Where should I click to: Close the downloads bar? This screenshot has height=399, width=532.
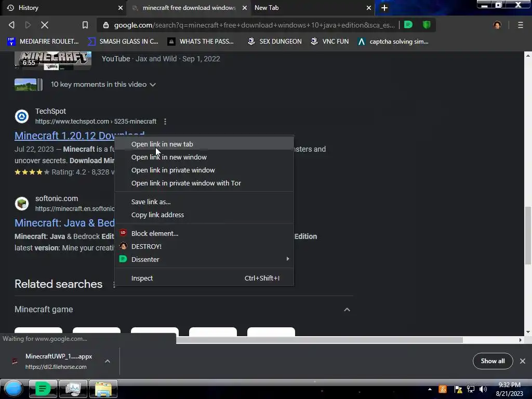(x=523, y=361)
